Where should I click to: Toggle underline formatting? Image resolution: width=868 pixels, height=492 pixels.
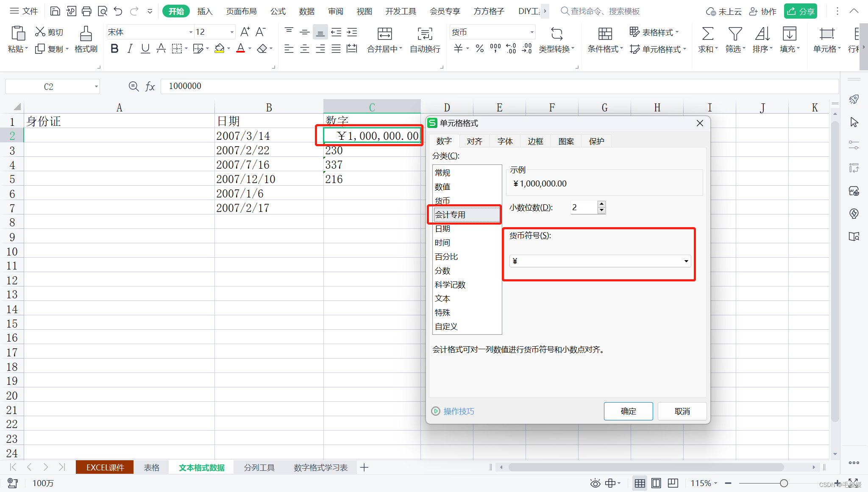[x=145, y=49]
